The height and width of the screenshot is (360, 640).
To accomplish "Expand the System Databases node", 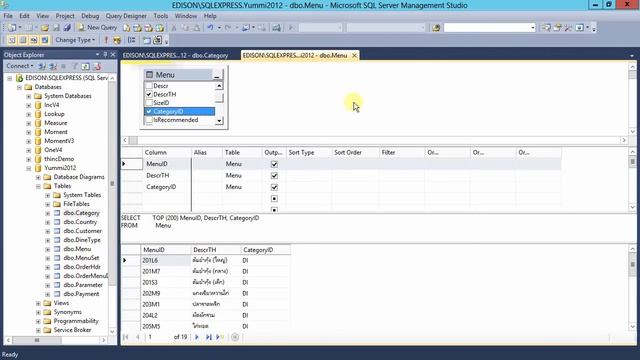I will pos(29,96).
